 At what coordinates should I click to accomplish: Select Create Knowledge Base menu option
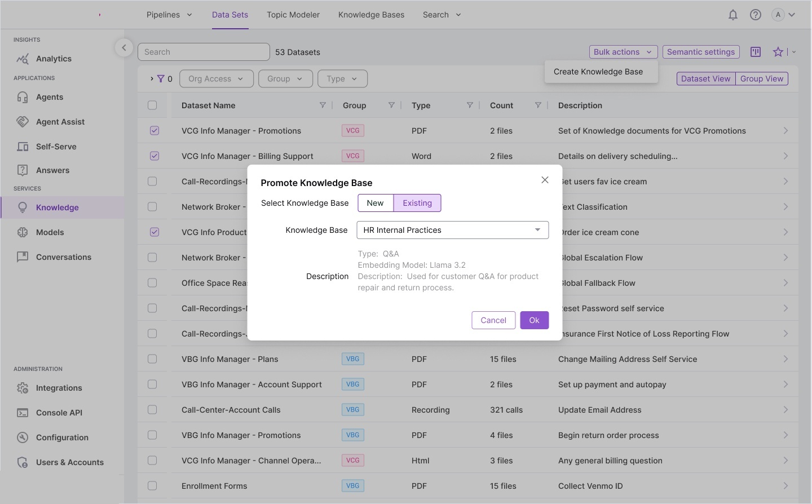598,72
